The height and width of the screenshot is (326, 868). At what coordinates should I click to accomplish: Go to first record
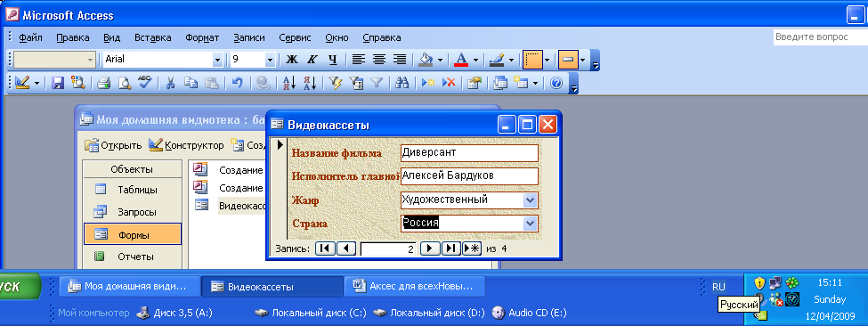point(325,249)
